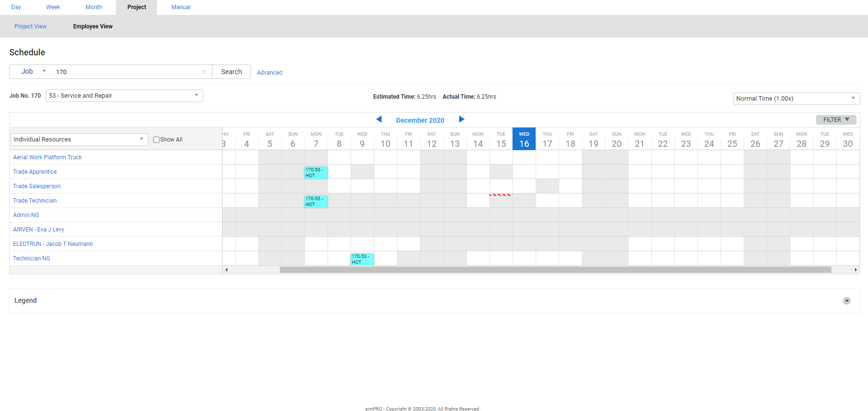Open Project View sub-tab

[x=30, y=26]
